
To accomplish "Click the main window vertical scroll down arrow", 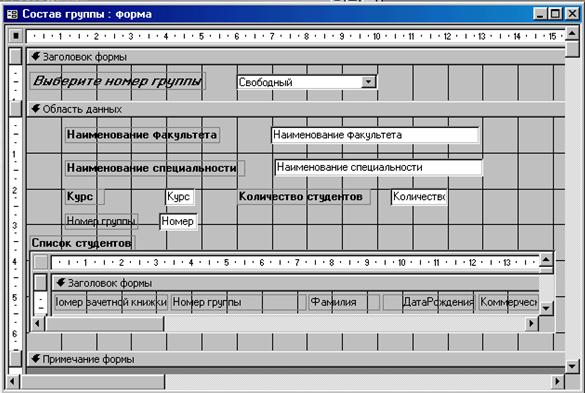I will pyautogui.click(x=572, y=366).
